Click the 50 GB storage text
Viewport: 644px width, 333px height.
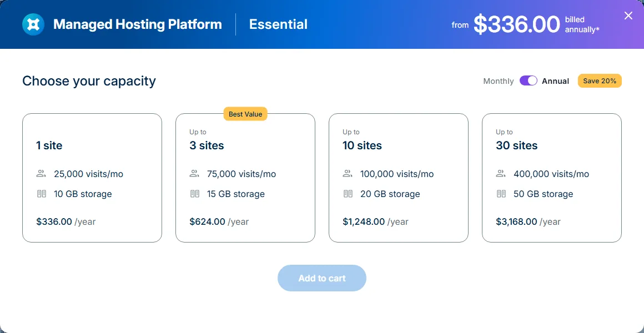[544, 194]
